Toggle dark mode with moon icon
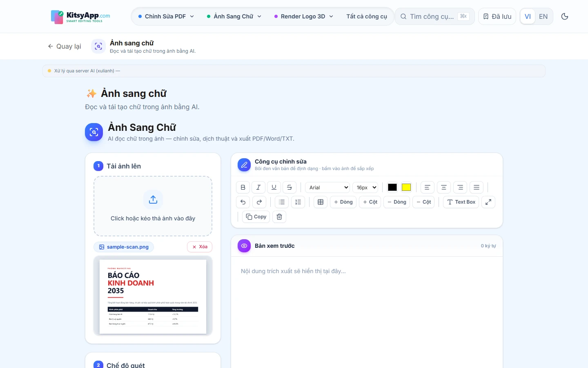The image size is (588, 368). pyautogui.click(x=565, y=16)
